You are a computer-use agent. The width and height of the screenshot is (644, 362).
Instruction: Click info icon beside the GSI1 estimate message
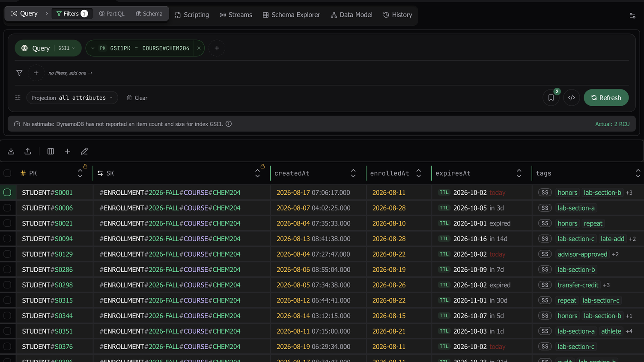pos(229,124)
